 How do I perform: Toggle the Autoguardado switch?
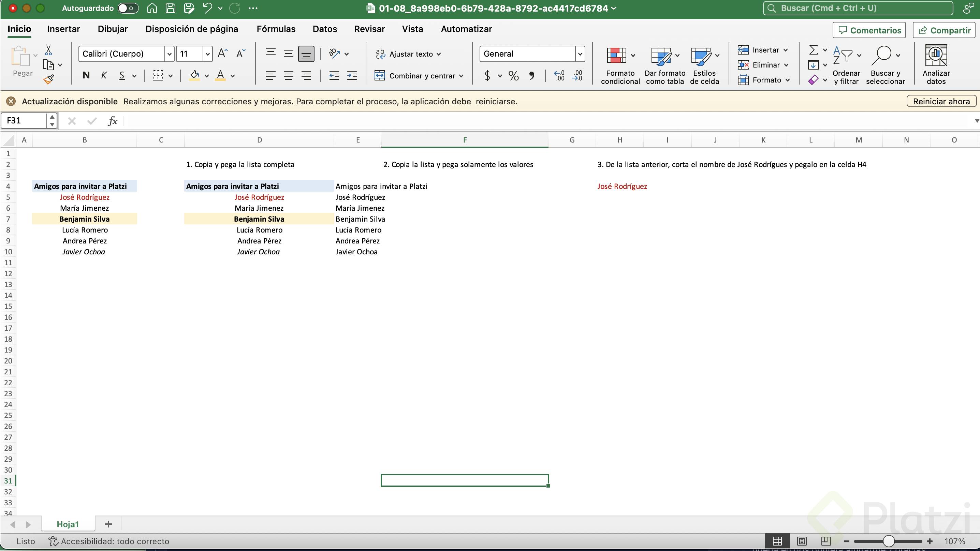[x=128, y=8]
